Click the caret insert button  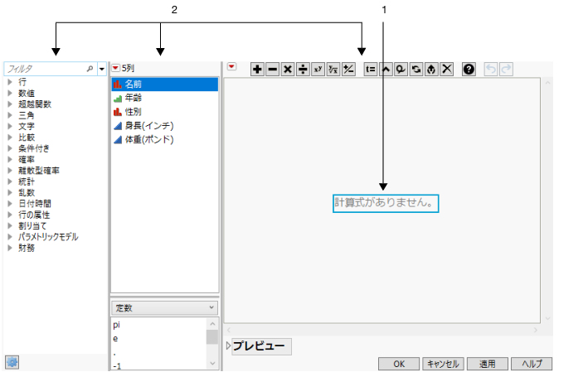point(386,70)
